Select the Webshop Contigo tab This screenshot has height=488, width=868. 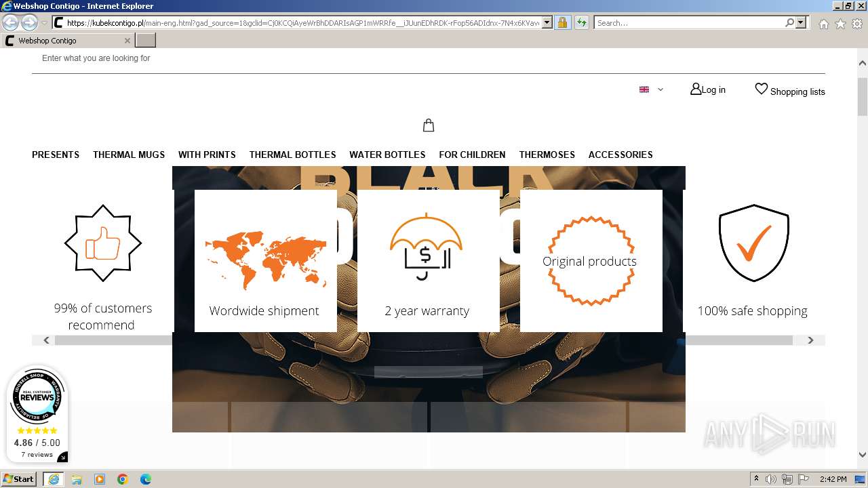tap(68, 41)
